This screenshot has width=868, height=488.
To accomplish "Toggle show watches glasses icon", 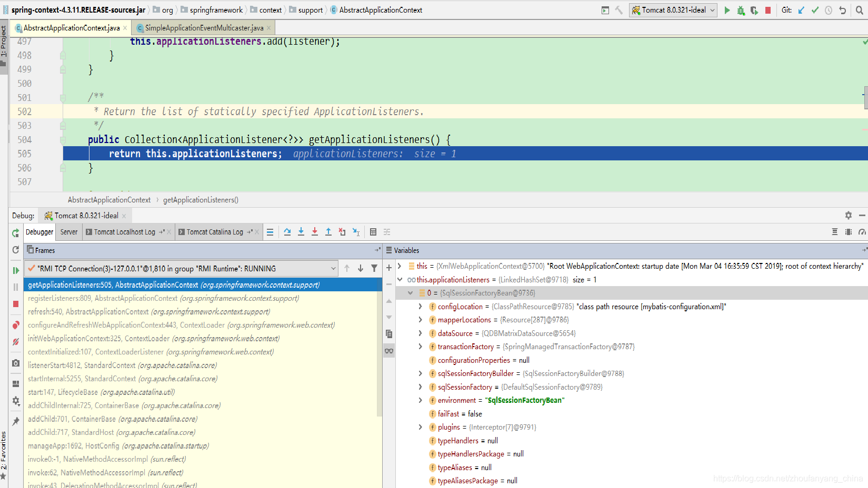I will pos(389,351).
